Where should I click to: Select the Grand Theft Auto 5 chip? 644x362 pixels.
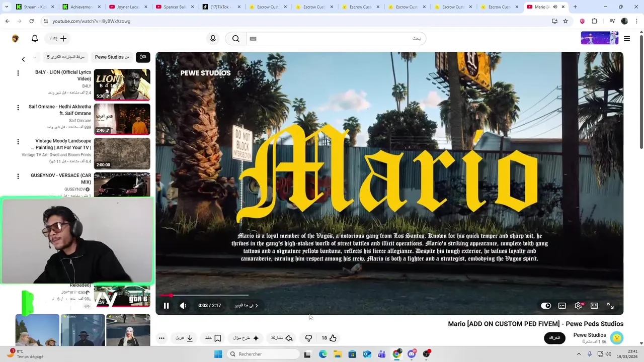[x=66, y=57]
